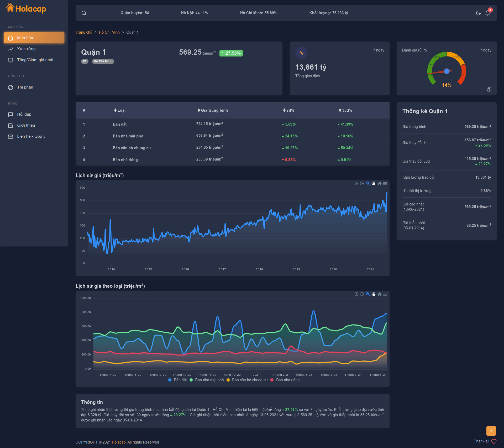The width and height of the screenshot is (504, 448).
Task: Select the pan tool on the price history chart
Action: [373, 183]
